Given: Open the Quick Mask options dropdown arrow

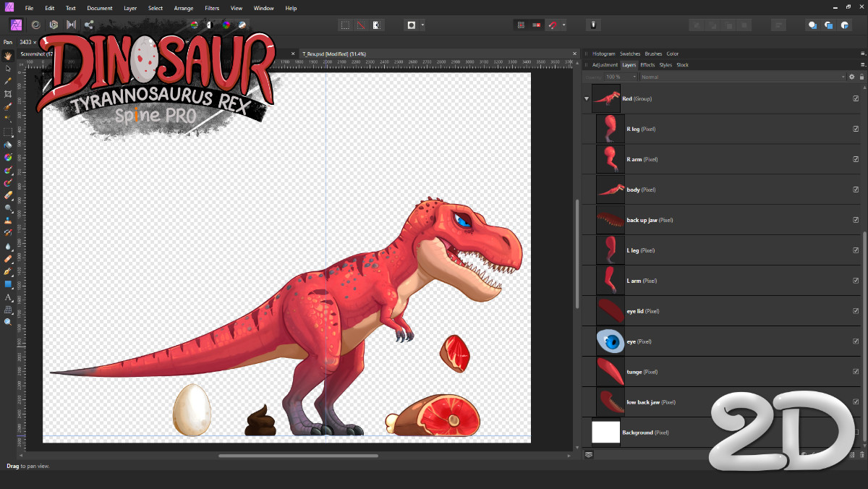Looking at the screenshot, I should [422, 25].
